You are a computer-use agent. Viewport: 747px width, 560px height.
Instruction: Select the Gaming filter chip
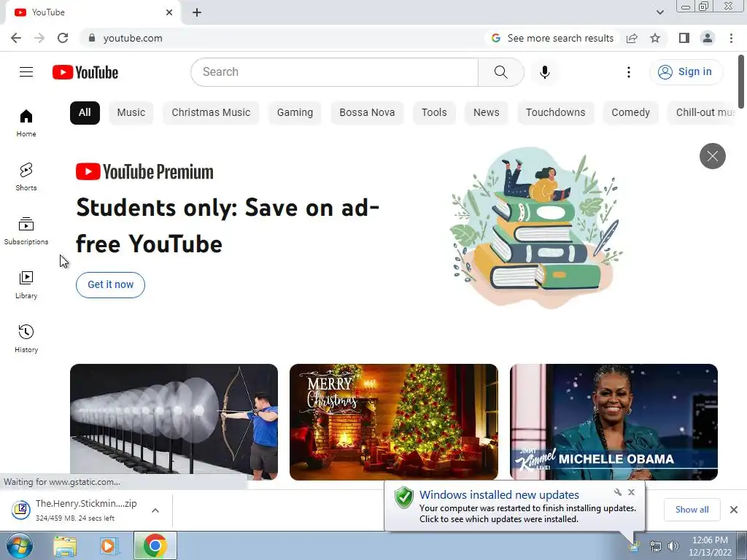[295, 113]
